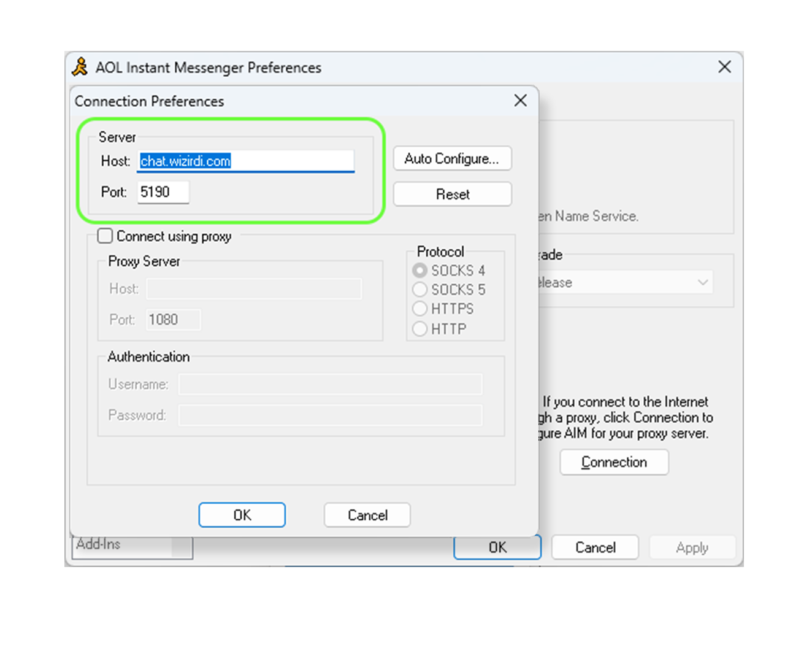Click the server Port field showing 5190
The image size is (812, 664).
pyautogui.click(x=163, y=192)
